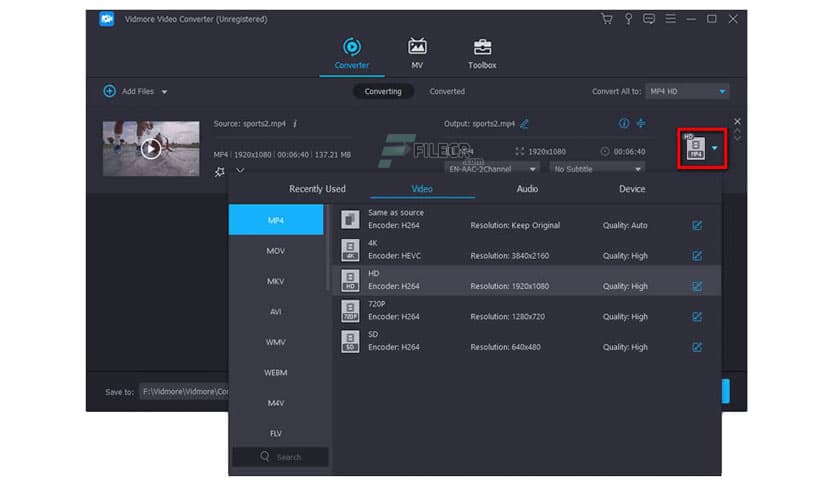This screenshot has width=836, height=484.
Task: Edit the 4K profile settings icon
Action: pyautogui.click(x=697, y=256)
